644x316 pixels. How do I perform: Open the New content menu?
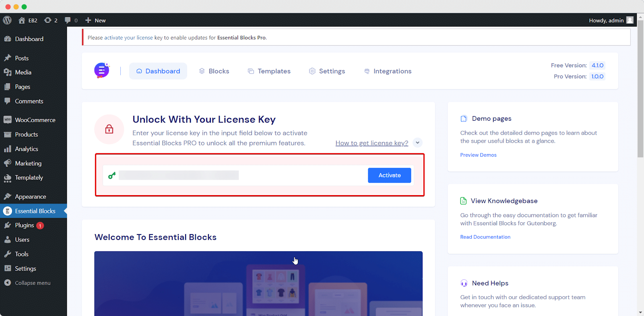pos(95,20)
